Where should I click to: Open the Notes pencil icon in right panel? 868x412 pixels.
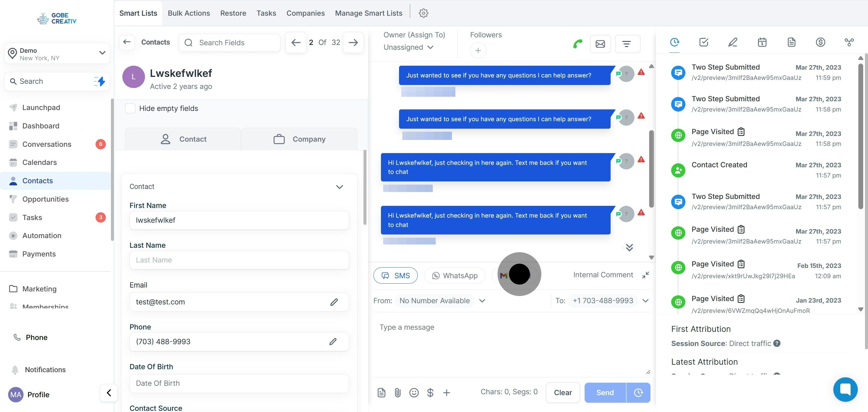733,42
